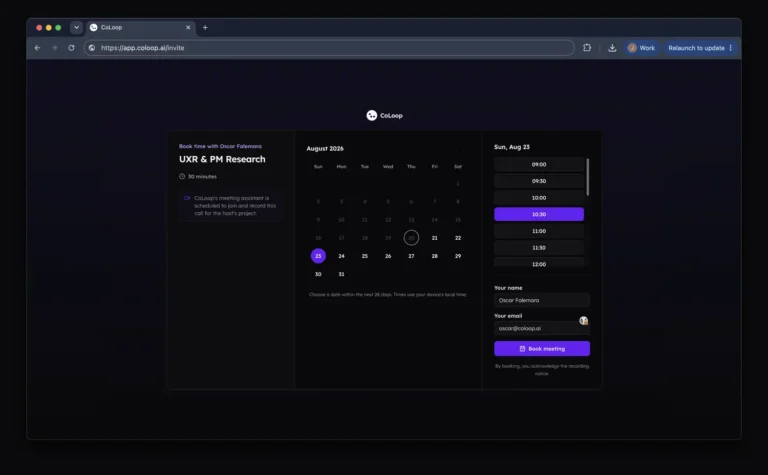Pick August 31 on the calendar
The width and height of the screenshot is (768, 475).
click(x=341, y=274)
